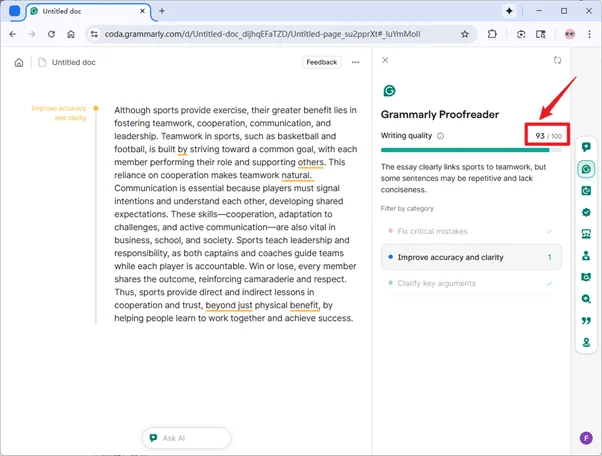Reload the page
The width and height of the screenshot is (602, 456).
point(51,34)
